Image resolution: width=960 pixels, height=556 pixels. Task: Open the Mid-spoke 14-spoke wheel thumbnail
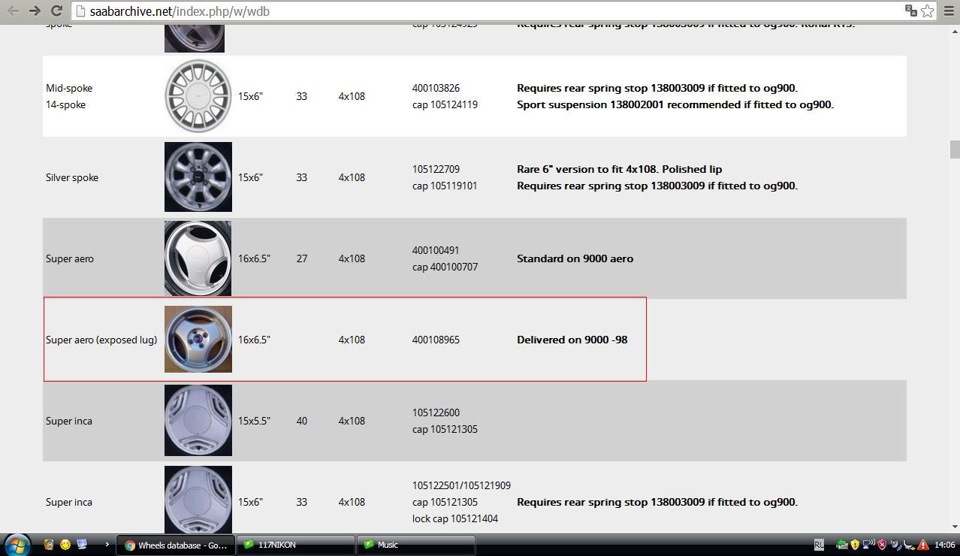[198, 96]
